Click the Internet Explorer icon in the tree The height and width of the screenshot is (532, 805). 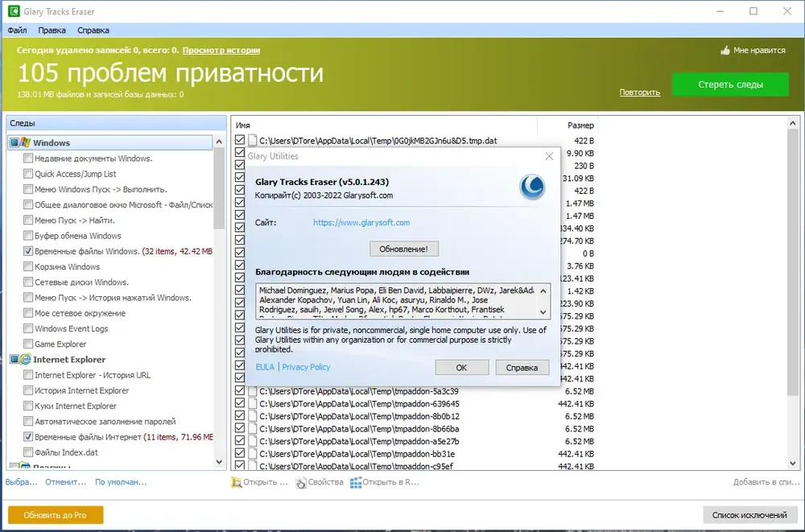coord(25,360)
